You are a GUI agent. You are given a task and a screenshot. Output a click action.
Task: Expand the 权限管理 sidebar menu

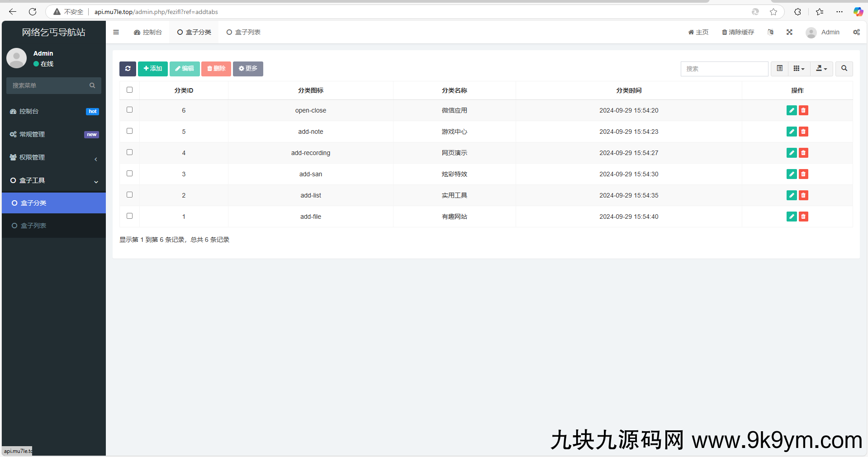54,157
